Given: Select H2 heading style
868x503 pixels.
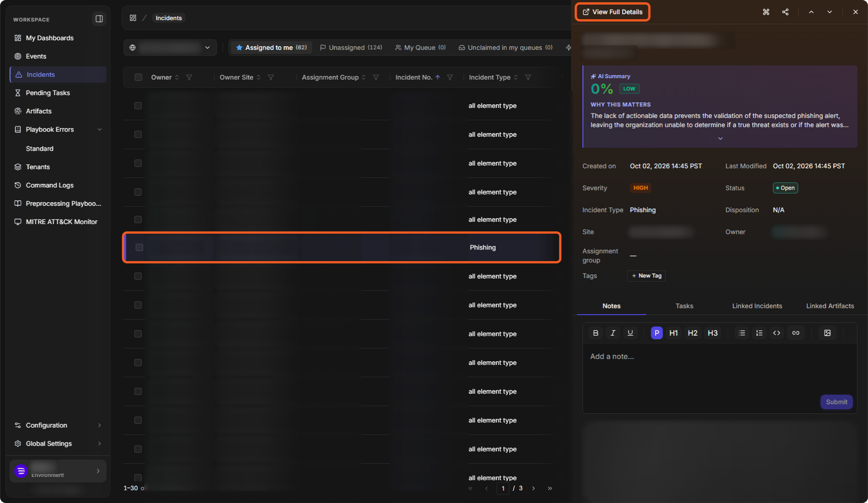Looking at the screenshot, I should click(x=693, y=333).
